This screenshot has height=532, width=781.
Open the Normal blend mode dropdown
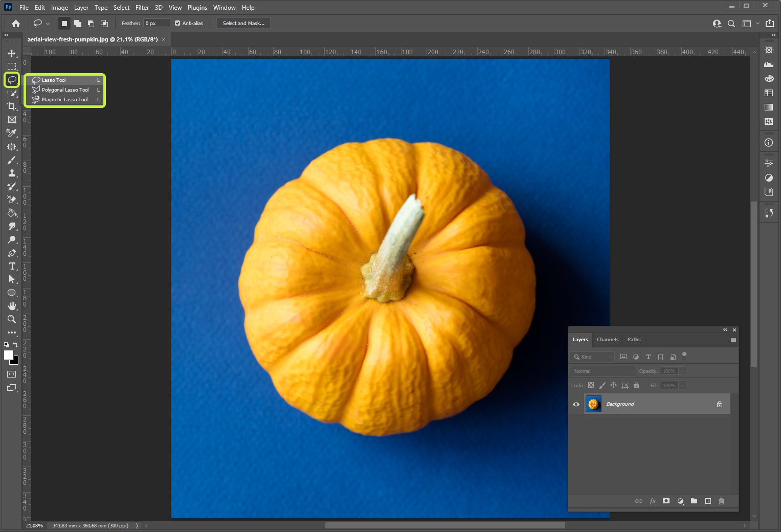(x=603, y=371)
